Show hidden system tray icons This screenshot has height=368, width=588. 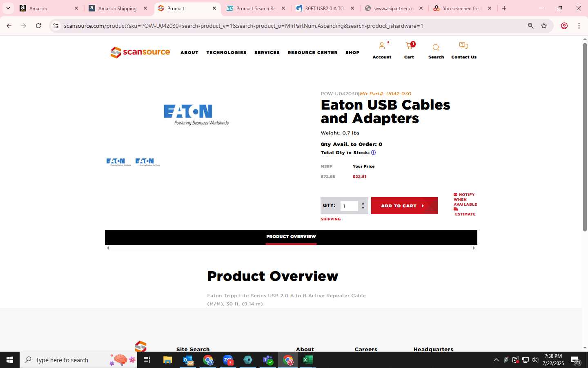pos(496,360)
